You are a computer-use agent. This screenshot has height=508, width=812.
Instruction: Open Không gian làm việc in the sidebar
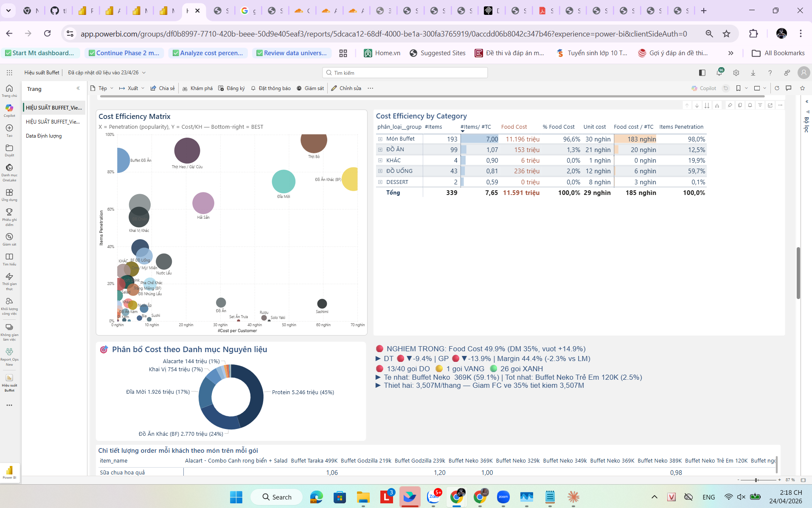9,327
